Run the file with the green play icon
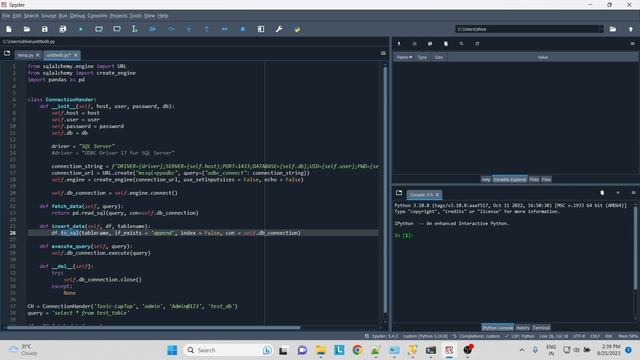The width and height of the screenshot is (640, 360). coord(81,29)
